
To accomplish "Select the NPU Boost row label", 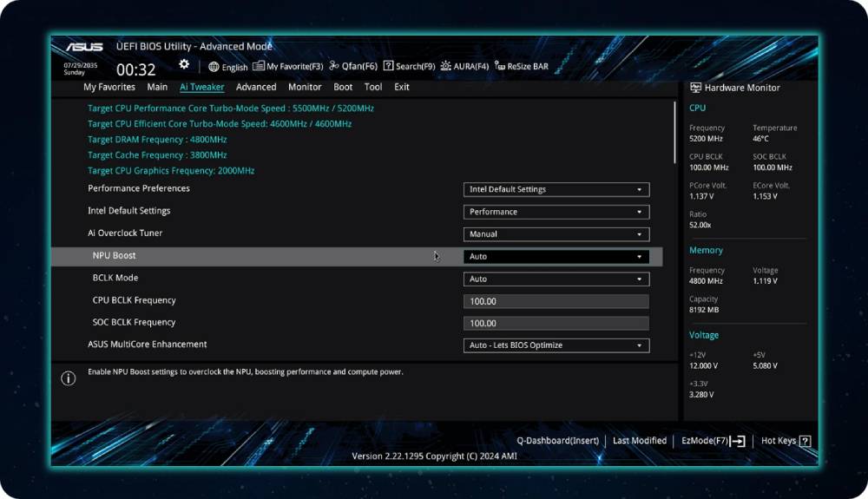I will point(114,256).
